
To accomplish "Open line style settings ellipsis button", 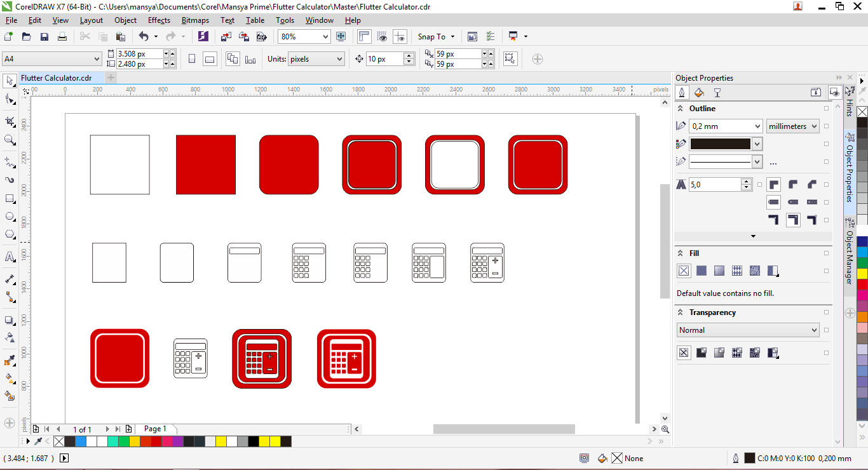I will pyautogui.click(x=773, y=163).
